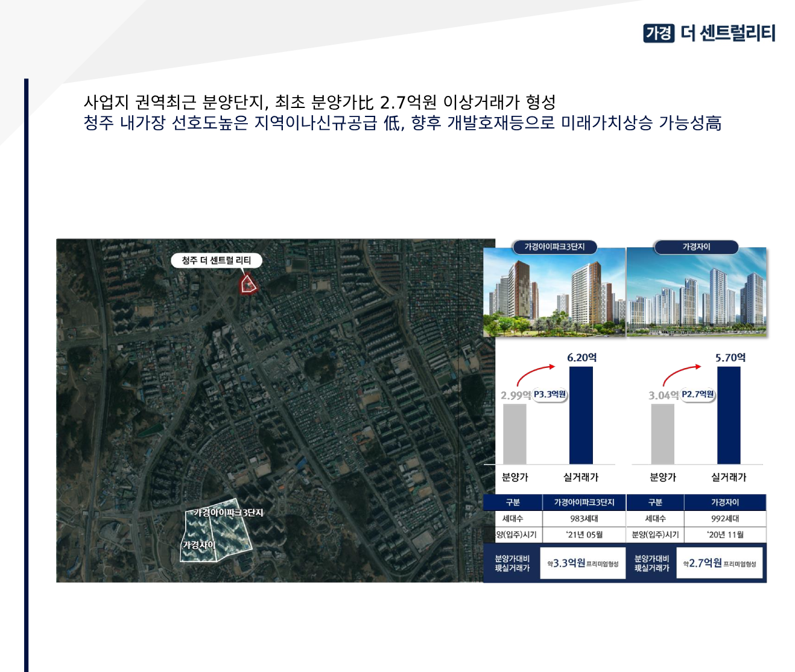
Task: Click the 2.99억 sale price value
Action: [x=515, y=396]
